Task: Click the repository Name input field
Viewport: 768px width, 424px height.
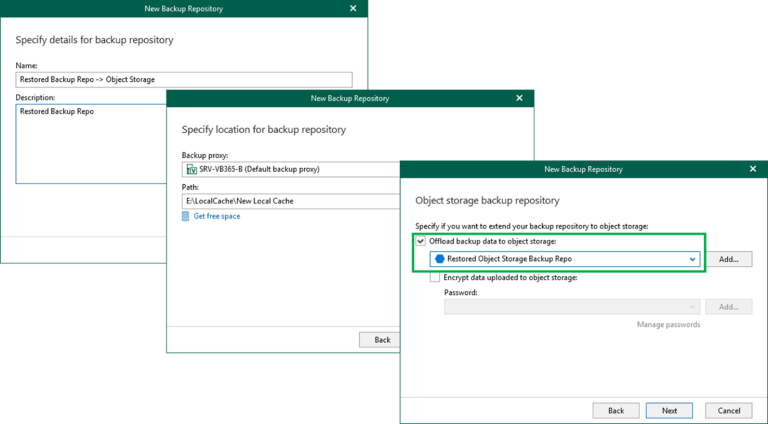Action: click(x=184, y=79)
